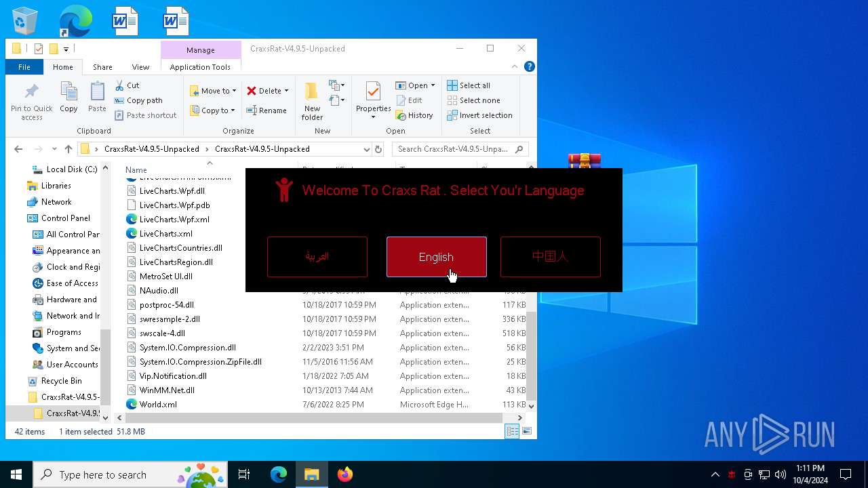
Task: Open Explorer Help icon
Action: click(x=530, y=66)
